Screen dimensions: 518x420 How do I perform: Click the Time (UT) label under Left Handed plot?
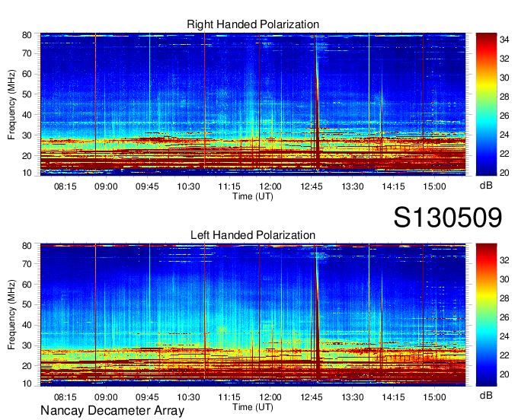tap(253, 407)
